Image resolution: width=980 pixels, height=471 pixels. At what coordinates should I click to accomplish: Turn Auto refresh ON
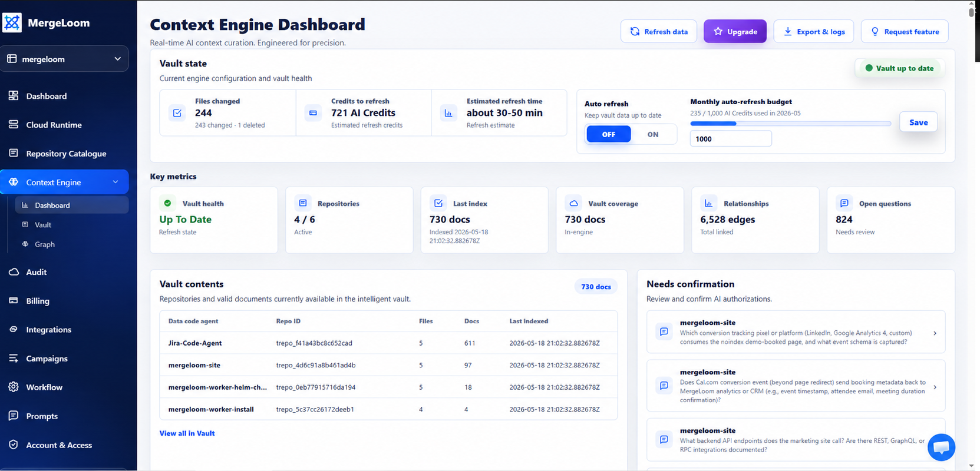(x=653, y=134)
